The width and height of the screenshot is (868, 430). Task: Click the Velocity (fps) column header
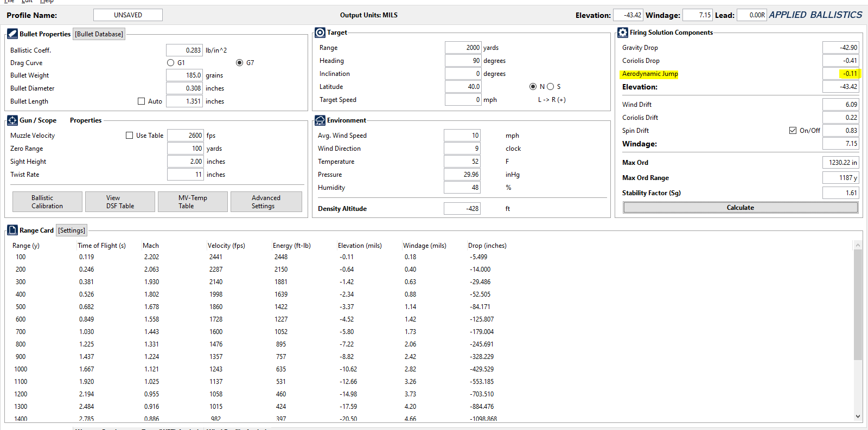click(x=226, y=246)
